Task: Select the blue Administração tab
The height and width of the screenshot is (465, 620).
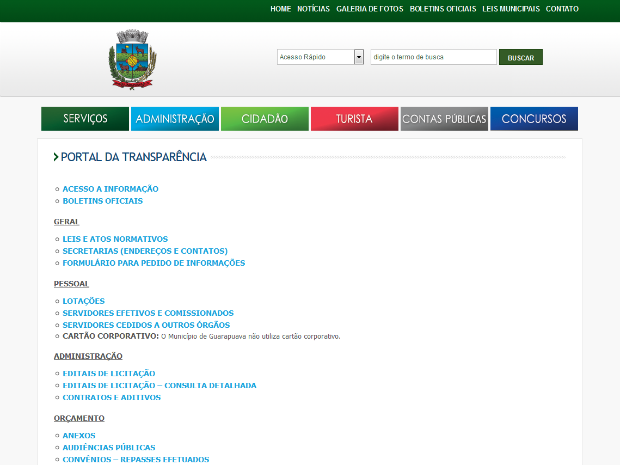Action: click(x=175, y=119)
